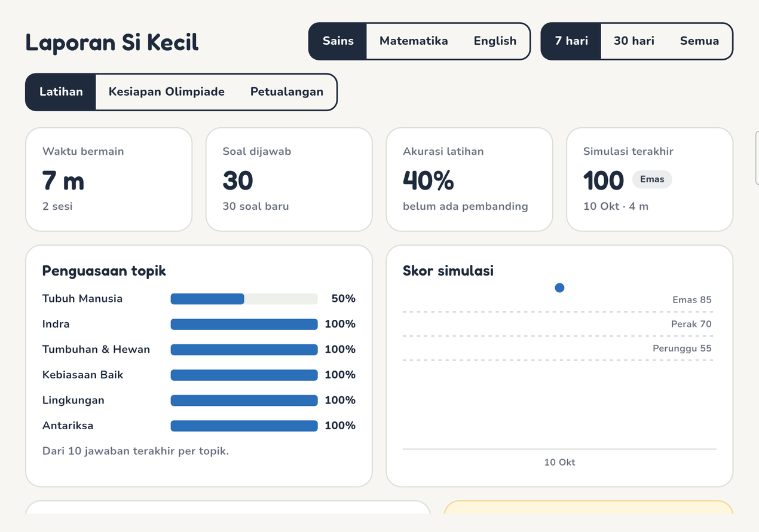The image size is (759, 532).
Task: Click the 2 sesi text
Action: (x=57, y=206)
